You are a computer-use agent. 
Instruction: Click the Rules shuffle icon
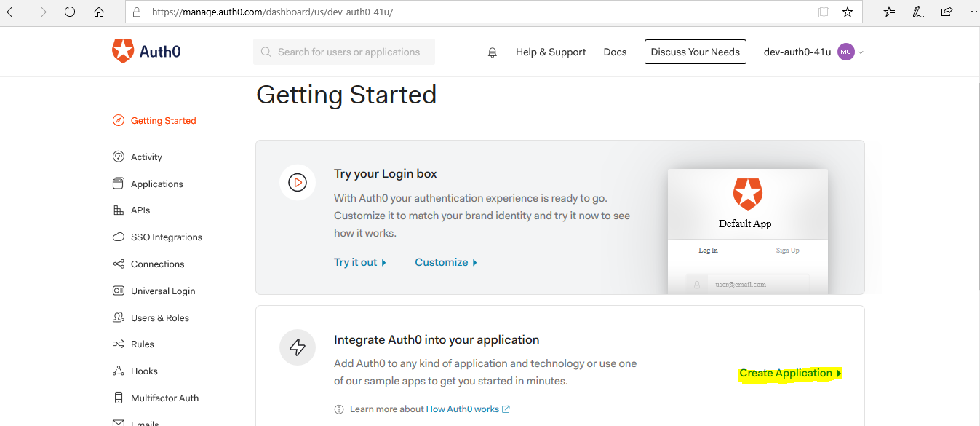119,344
